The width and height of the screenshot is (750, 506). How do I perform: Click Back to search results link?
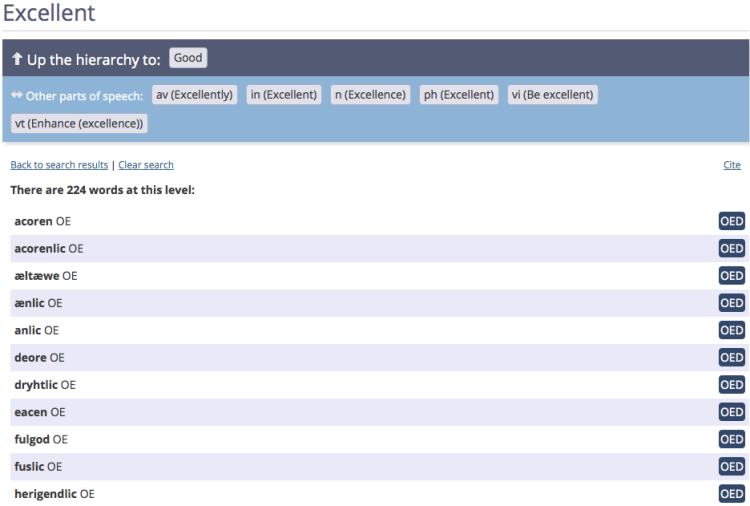tap(59, 165)
